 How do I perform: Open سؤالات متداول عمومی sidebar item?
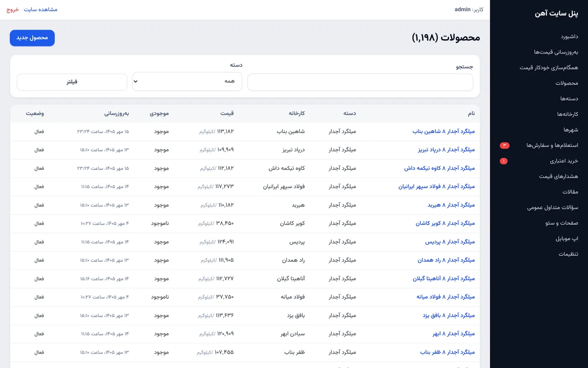click(553, 208)
